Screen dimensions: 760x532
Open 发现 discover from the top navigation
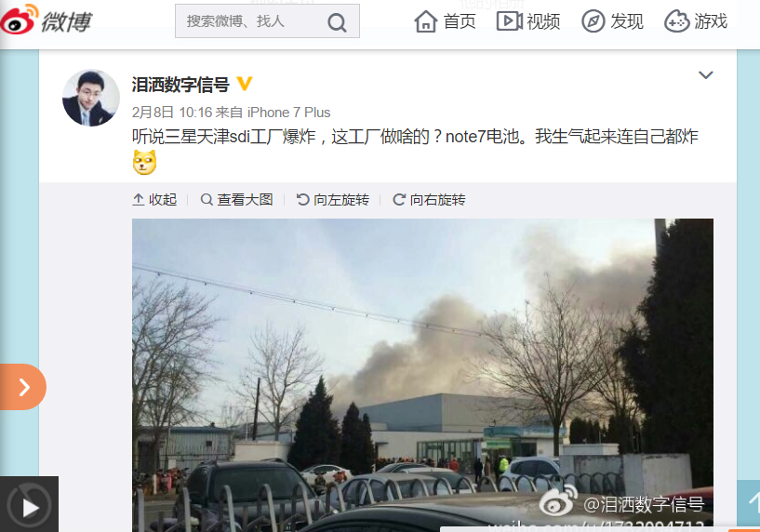[x=612, y=21]
